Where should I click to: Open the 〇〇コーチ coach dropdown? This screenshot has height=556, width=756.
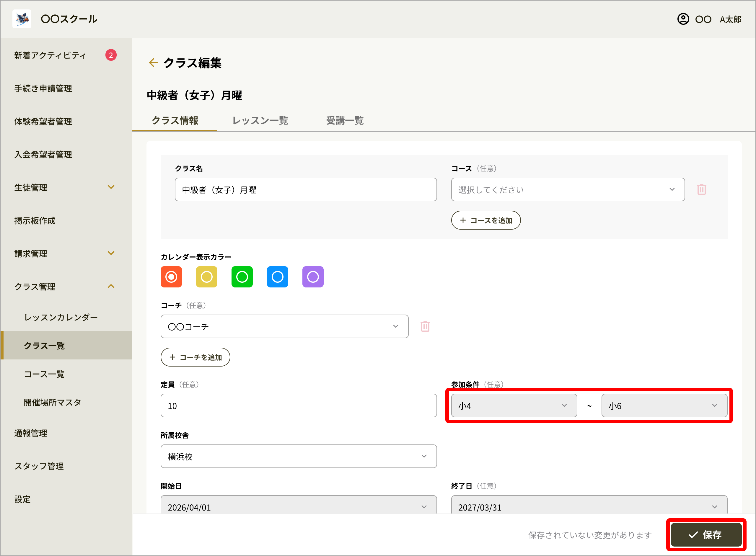click(285, 326)
